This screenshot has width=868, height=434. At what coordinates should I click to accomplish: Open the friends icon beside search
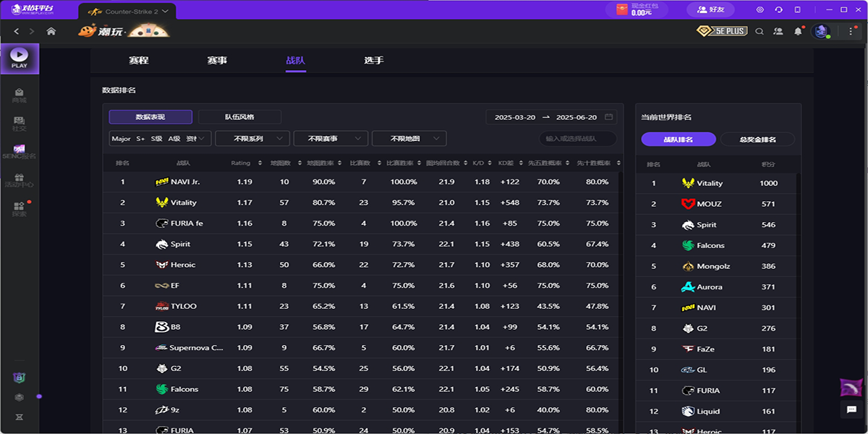point(778,31)
